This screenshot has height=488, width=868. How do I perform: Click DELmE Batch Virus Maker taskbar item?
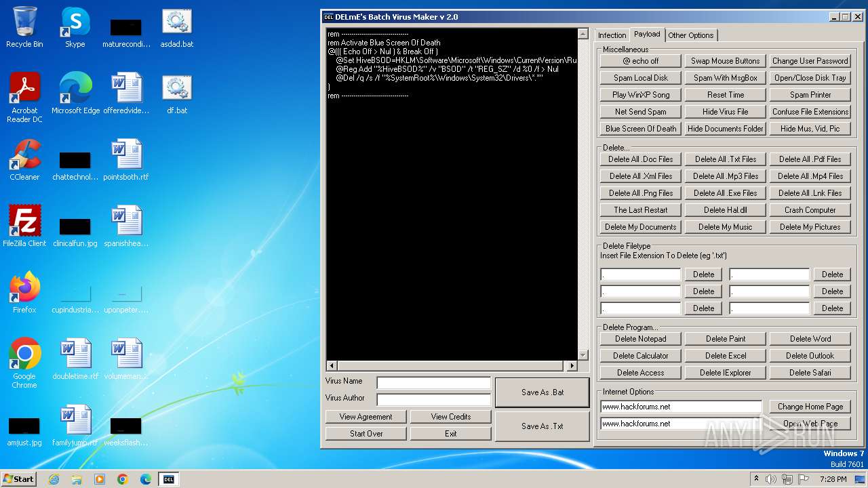[168, 479]
